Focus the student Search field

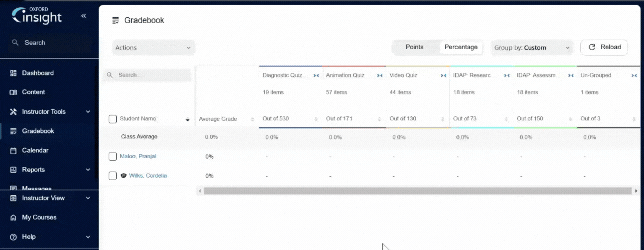click(x=147, y=75)
